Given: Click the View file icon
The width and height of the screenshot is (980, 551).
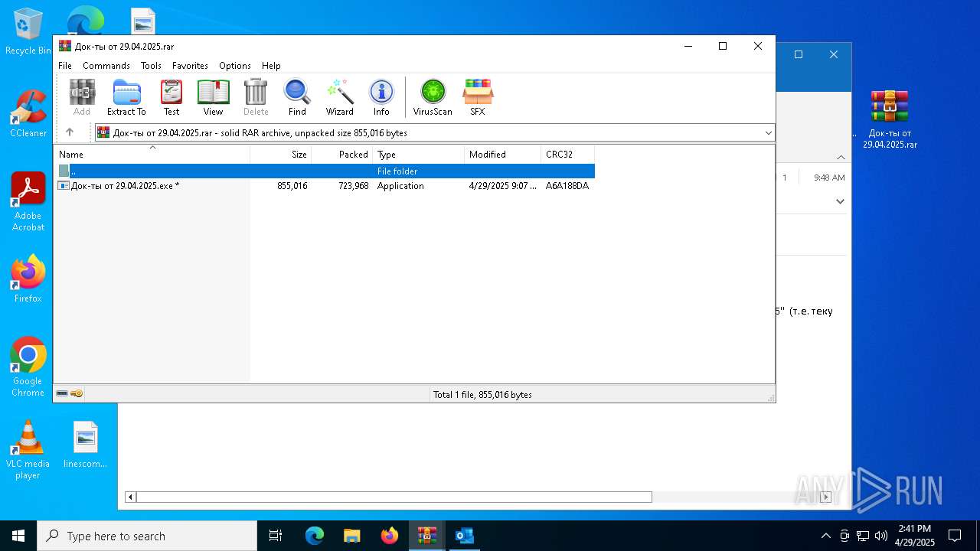Looking at the screenshot, I should [x=213, y=97].
